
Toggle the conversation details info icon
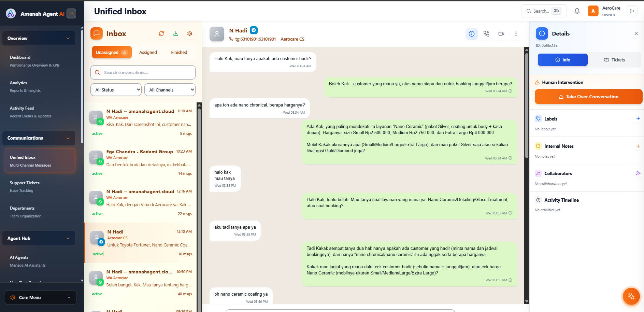pos(471,34)
